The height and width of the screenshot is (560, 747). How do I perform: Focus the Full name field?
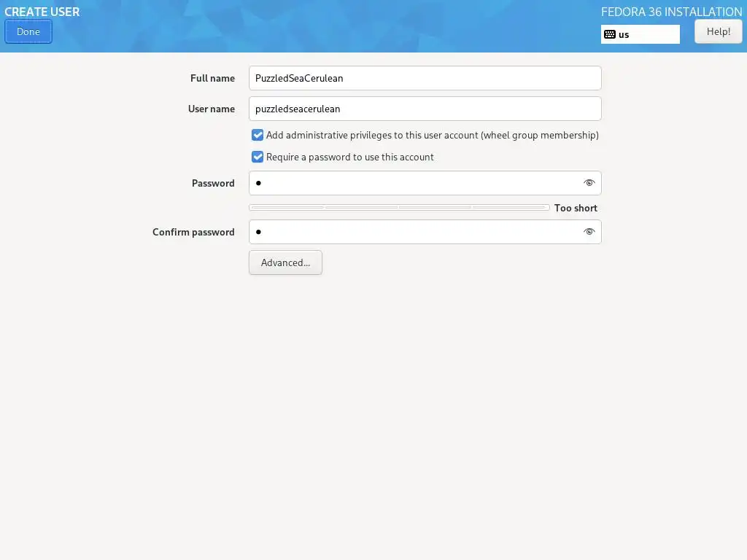click(425, 78)
